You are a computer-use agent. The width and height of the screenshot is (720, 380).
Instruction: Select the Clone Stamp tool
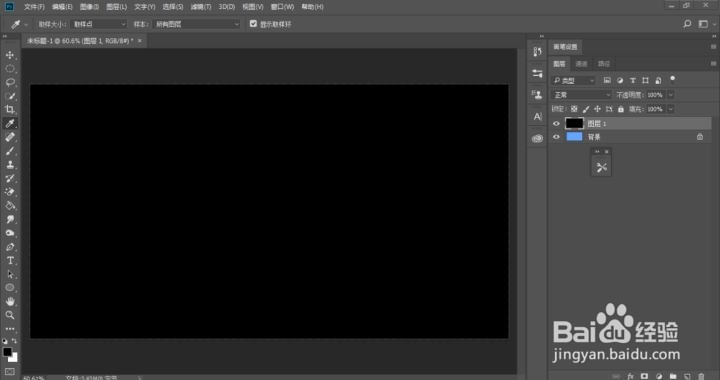click(10, 164)
